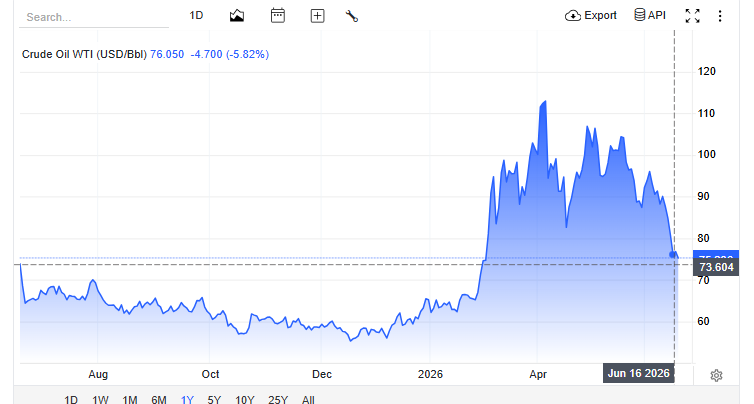
Task: Open the 1D interval dropdown in toolbar
Action: pos(196,15)
